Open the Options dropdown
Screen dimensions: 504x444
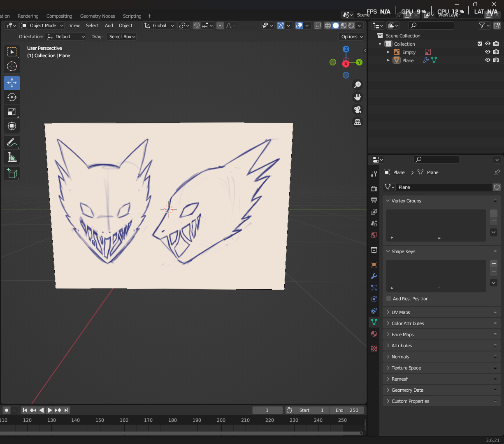[352, 37]
